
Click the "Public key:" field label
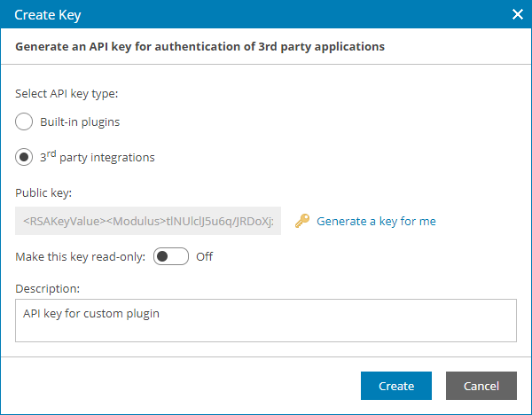coord(43,192)
